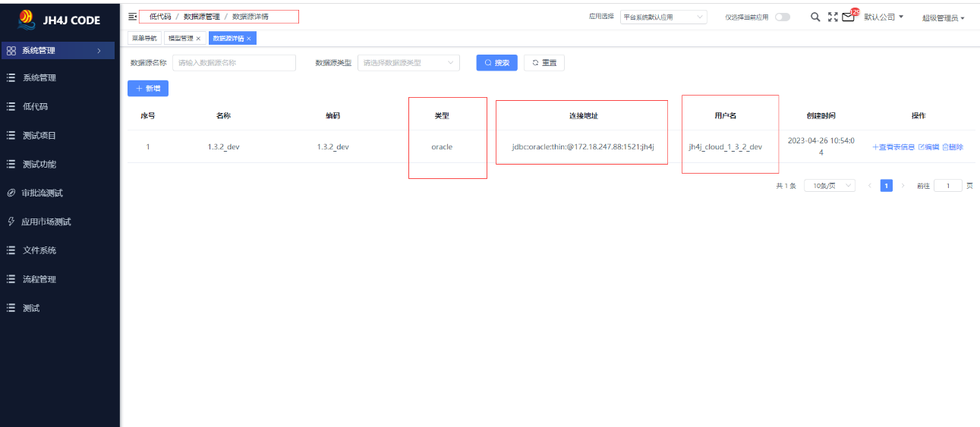Viewport: 980px width, 427px height.
Task: Close the 数据源详情 tab
Action: pyautogui.click(x=249, y=38)
